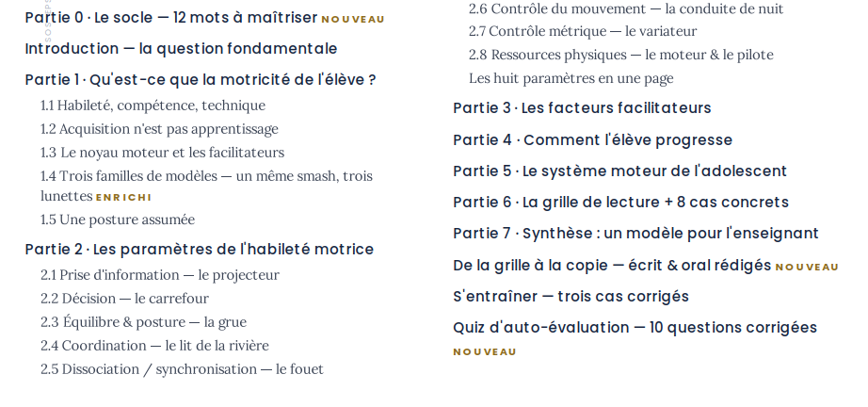Open Partie 3 Les facteurs facilitateurs

coord(582,108)
